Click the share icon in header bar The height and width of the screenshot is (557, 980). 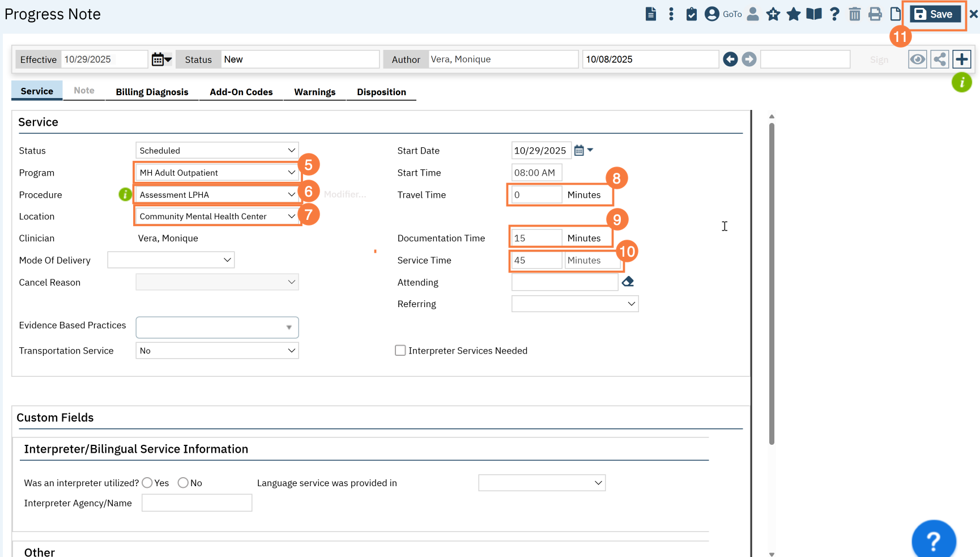939,59
